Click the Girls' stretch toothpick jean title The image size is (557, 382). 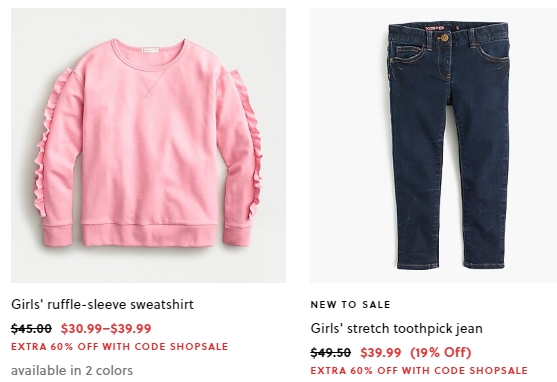click(x=396, y=328)
